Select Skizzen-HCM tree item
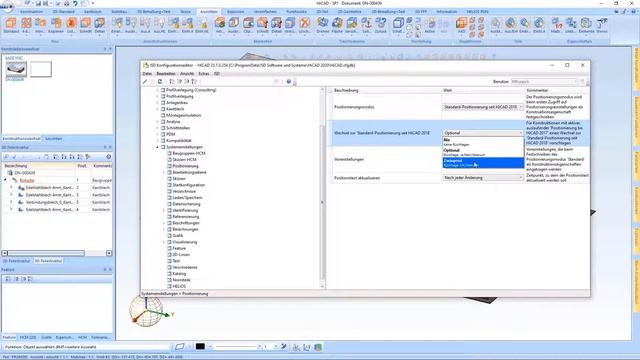This screenshot has height=360, width=640. click(x=184, y=160)
